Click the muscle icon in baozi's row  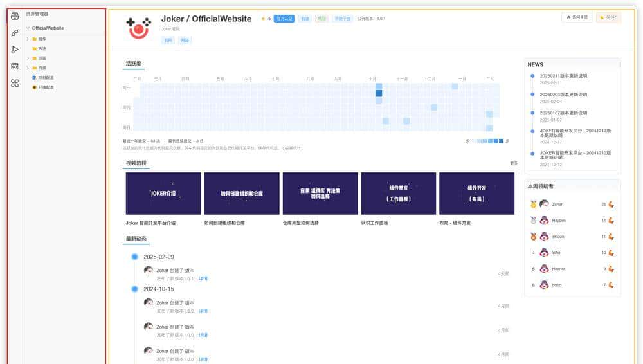point(611,285)
